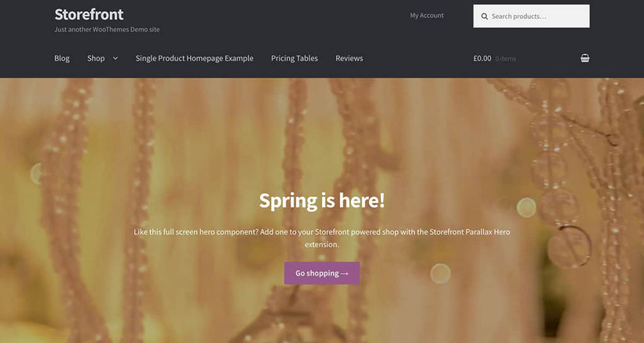Screen dimensions: 644x343
Task: Go to Single Product Homepage Example
Action: coord(194,59)
